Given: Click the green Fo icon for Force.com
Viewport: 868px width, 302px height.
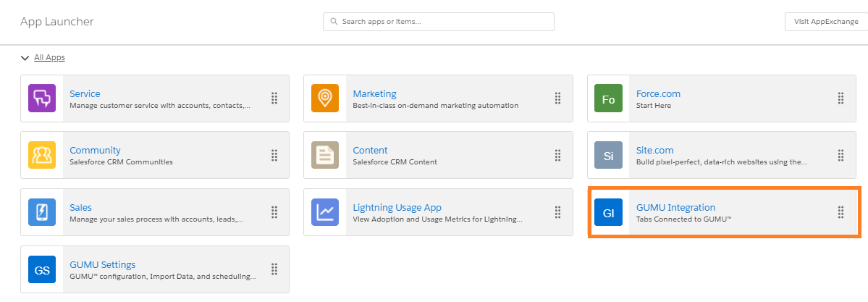Looking at the screenshot, I should 608,98.
